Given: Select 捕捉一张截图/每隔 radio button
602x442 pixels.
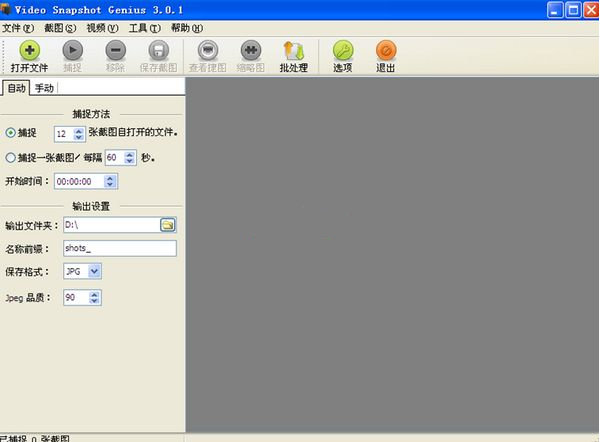Looking at the screenshot, I should [10, 157].
